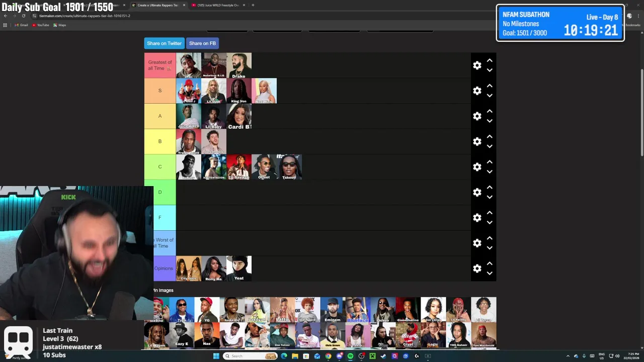Pick Logic from the unranked images
644x362 pixels.
click(433, 335)
